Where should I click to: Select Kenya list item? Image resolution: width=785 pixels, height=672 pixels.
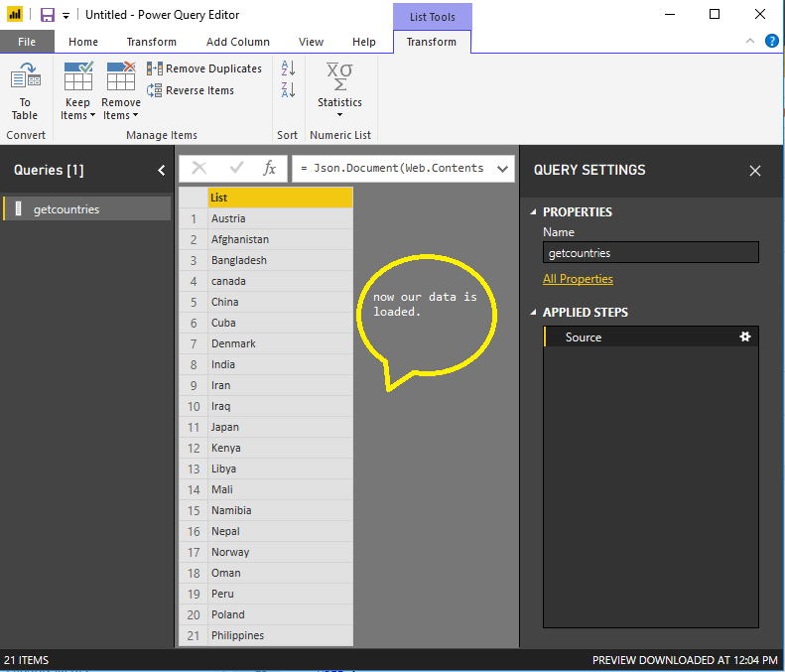tap(280, 449)
